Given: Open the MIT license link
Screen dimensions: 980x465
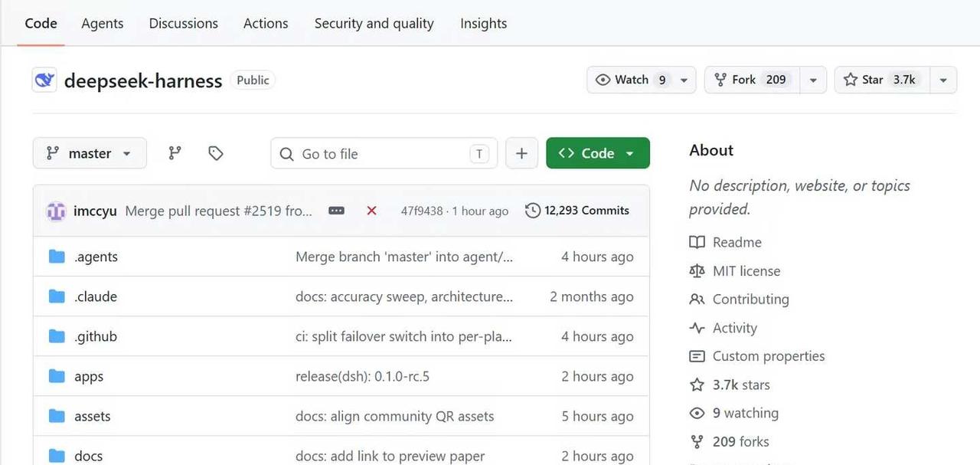Looking at the screenshot, I should pyautogui.click(x=746, y=270).
